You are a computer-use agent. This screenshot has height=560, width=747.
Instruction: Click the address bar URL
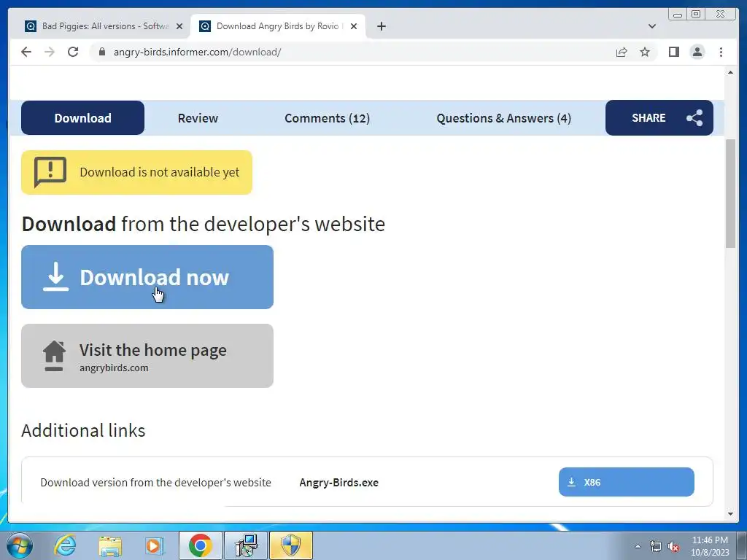[197, 52]
